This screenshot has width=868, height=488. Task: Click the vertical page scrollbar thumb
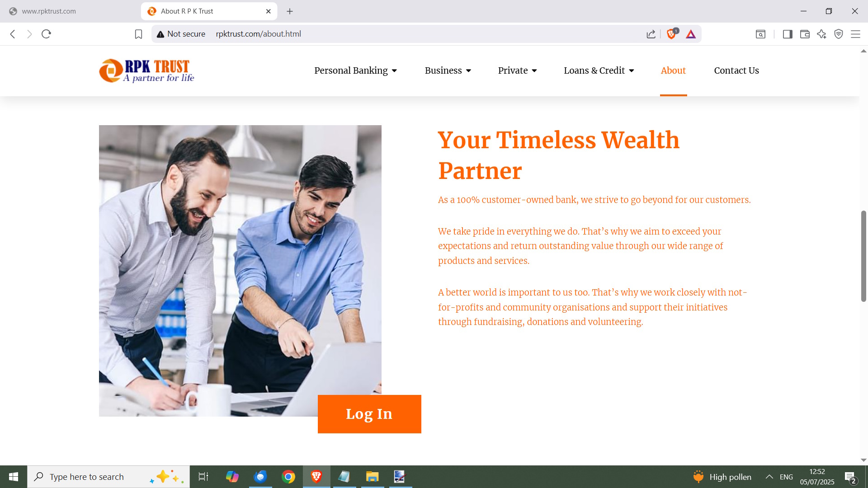[863, 256]
